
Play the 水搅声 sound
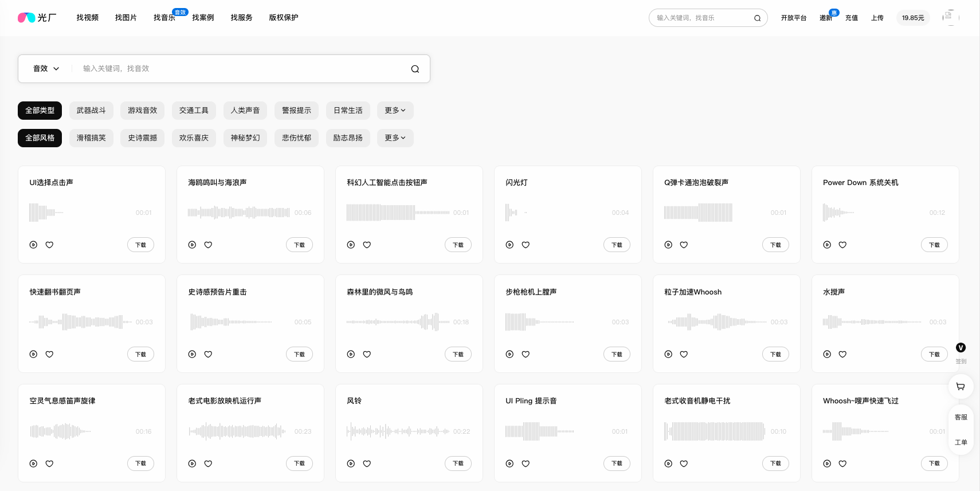827,354
